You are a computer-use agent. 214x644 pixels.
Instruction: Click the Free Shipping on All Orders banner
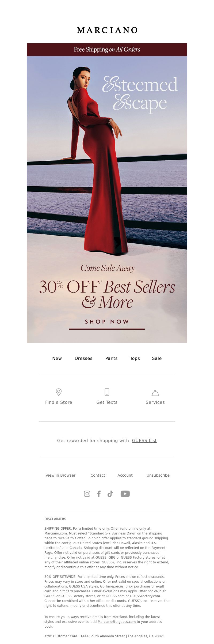pos(107,50)
